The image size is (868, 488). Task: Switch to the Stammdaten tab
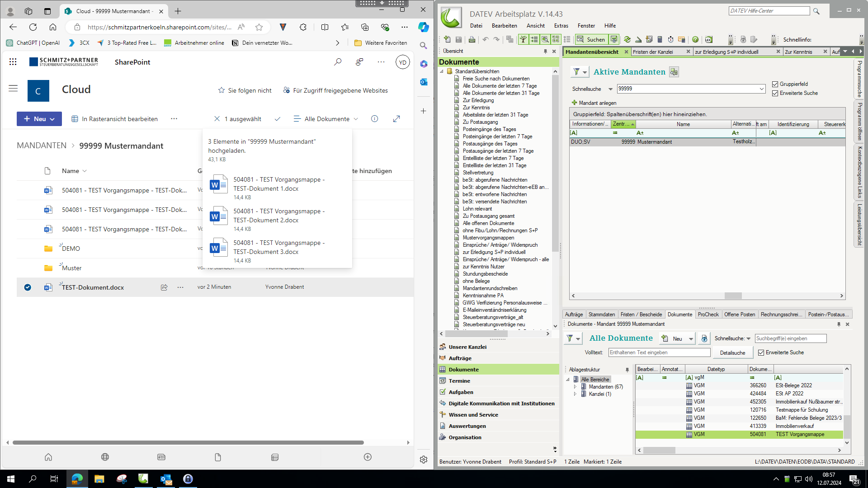point(601,314)
